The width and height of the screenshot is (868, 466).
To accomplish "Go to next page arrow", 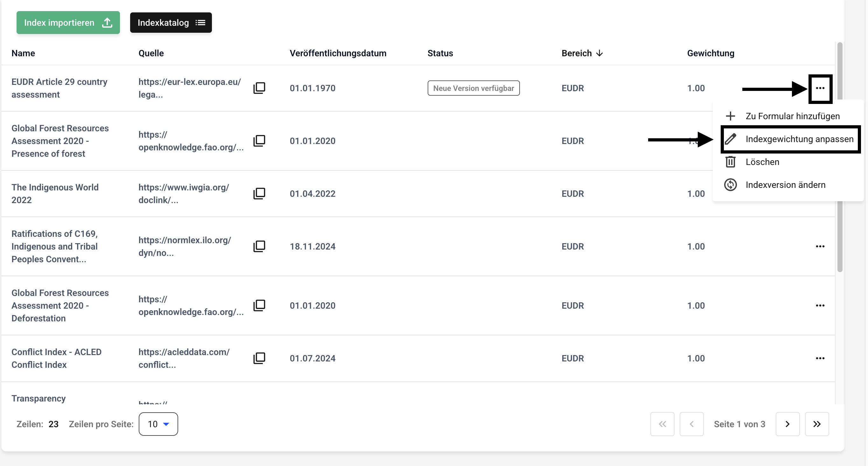I will [x=787, y=424].
